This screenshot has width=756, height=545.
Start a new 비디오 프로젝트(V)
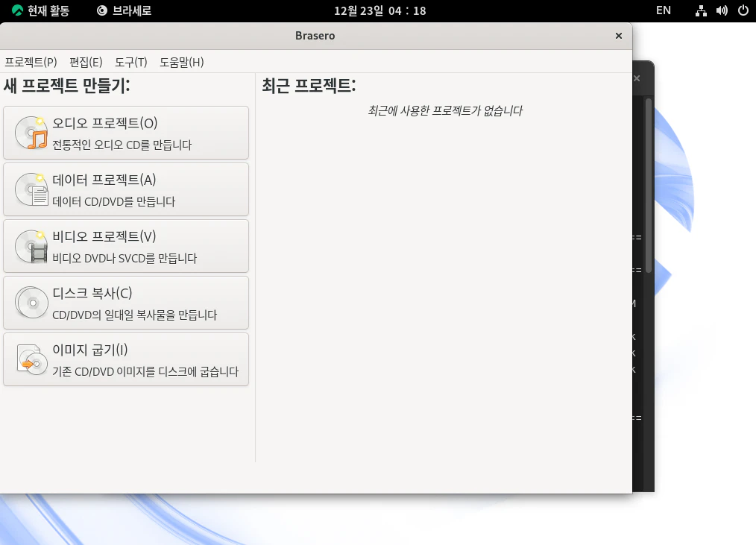126,246
